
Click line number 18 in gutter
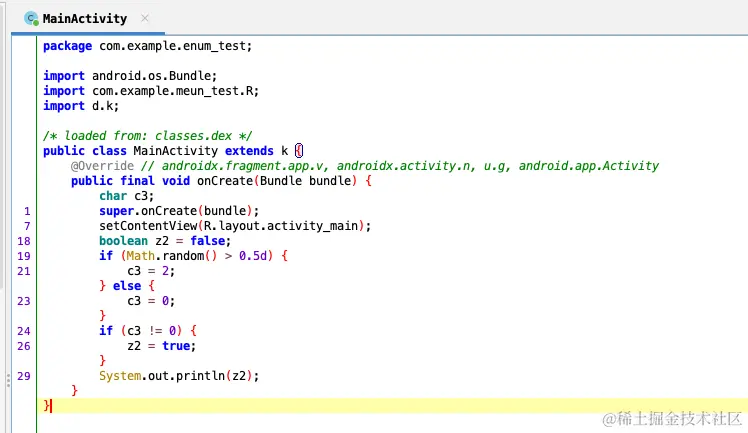[x=24, y=241]
